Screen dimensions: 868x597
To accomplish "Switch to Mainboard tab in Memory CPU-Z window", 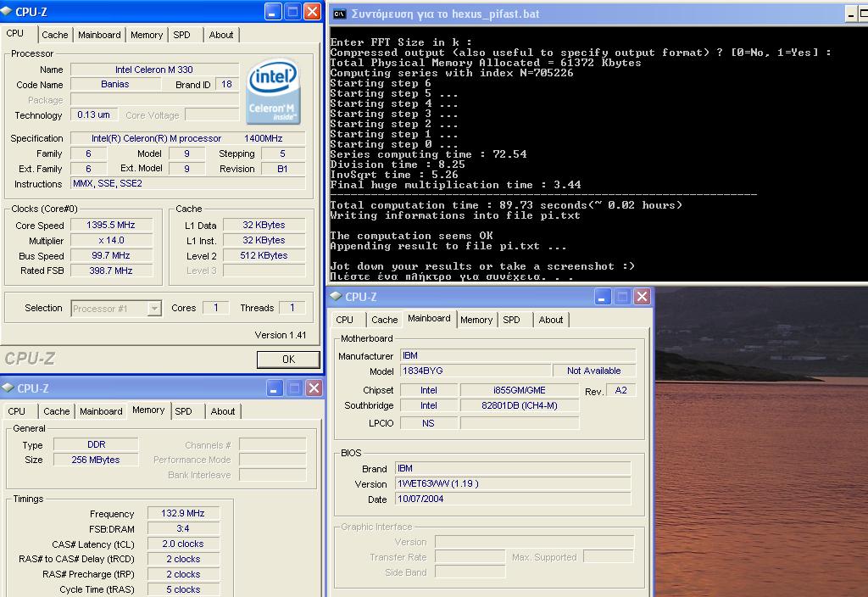I will [101, 411].
